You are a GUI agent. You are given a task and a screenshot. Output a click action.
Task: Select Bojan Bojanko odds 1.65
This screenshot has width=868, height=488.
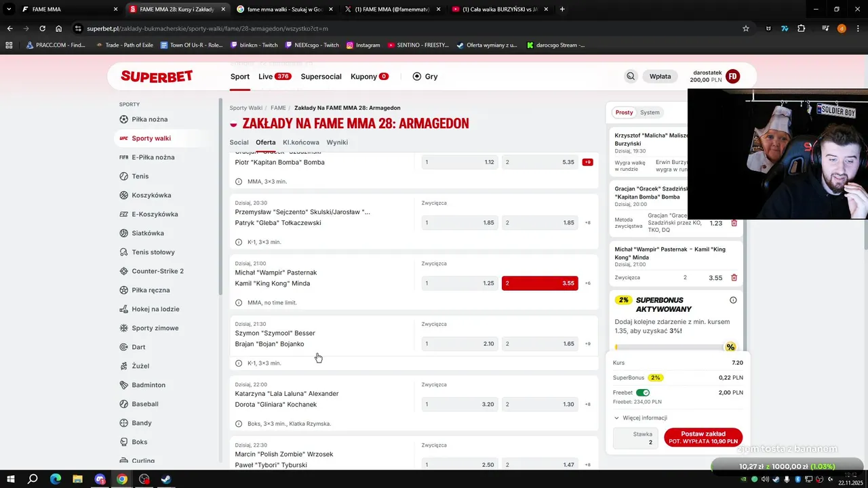coord(540,344)
